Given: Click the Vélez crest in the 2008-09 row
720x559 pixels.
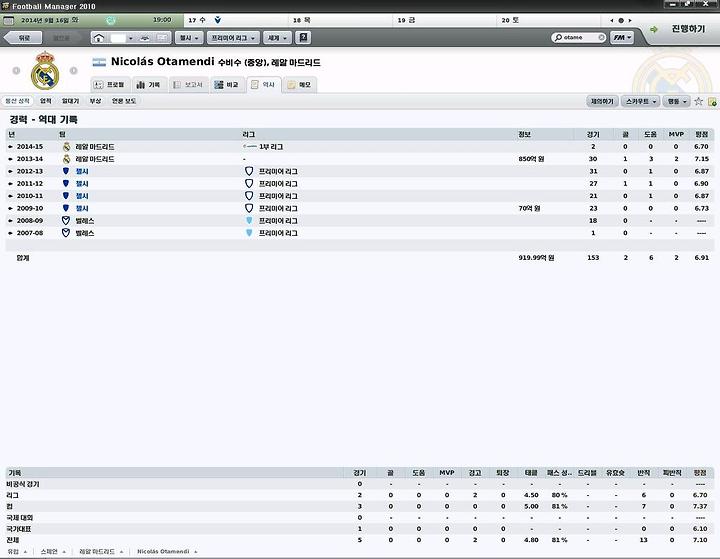Looking at the screenshot, I should click(x=66, y=220).
